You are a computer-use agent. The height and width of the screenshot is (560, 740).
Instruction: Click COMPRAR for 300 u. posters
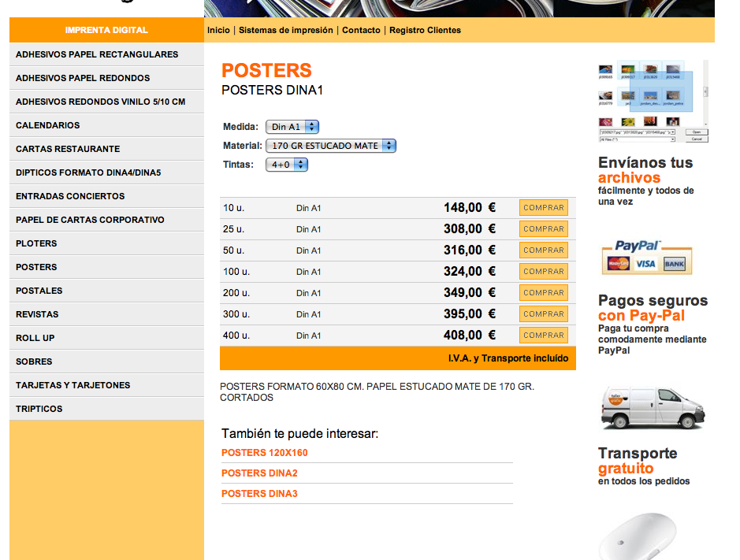(543, 313)
